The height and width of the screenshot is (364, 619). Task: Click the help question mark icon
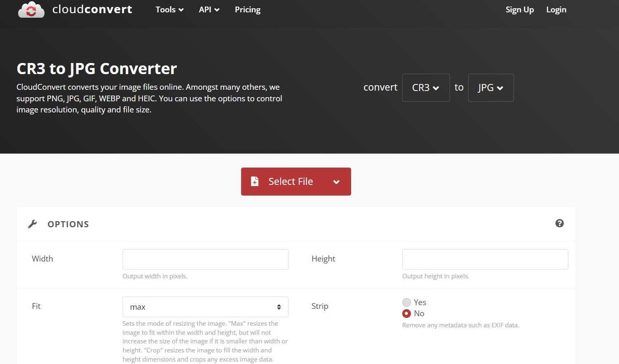(x=559, y=223)
